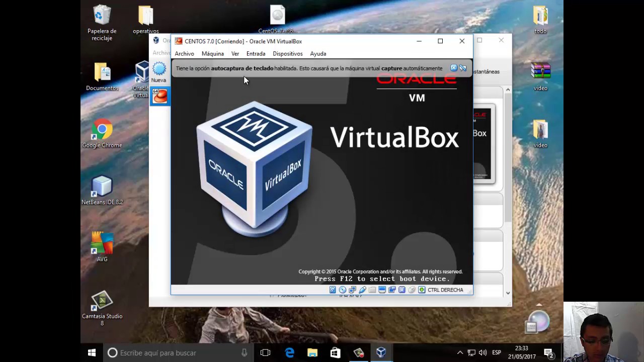
Task: Open the Entrada menu
Action: click(x=256, y=54)
